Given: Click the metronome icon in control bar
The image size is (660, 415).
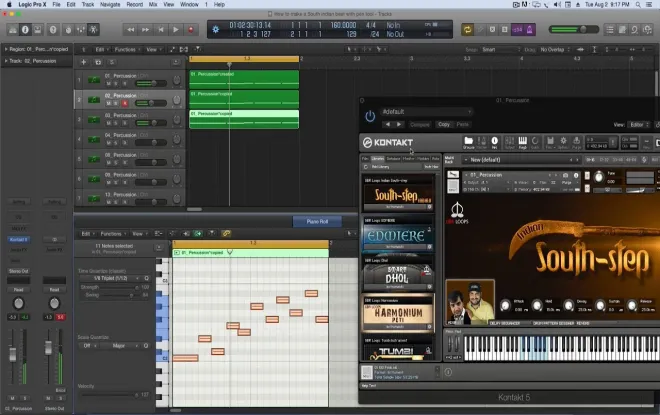Looking at the screenshot, I should (529, 29).
